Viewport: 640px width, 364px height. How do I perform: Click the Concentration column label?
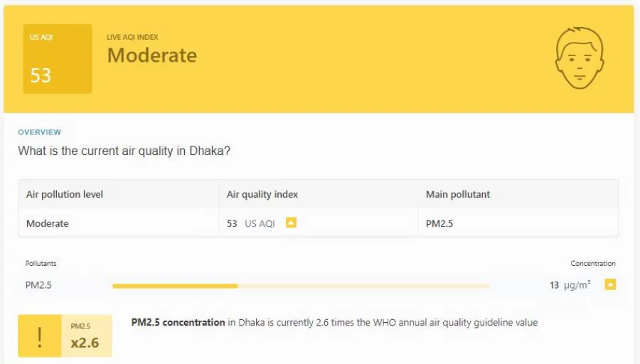pos(593,264)
